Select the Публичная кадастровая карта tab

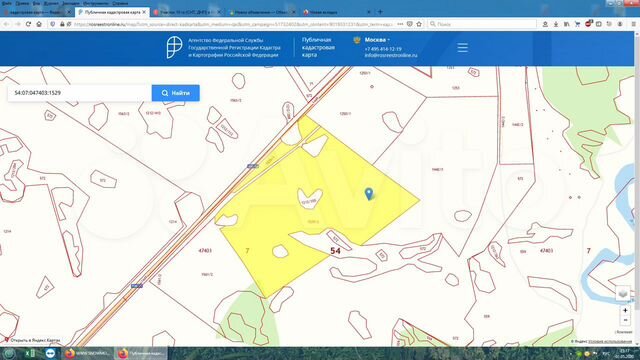tap(112, 12)
